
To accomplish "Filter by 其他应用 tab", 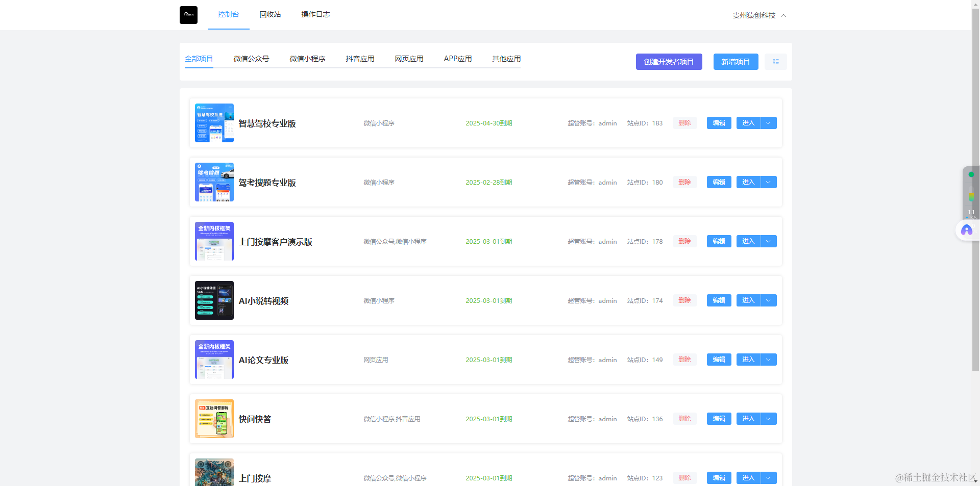I will point(506,59).
